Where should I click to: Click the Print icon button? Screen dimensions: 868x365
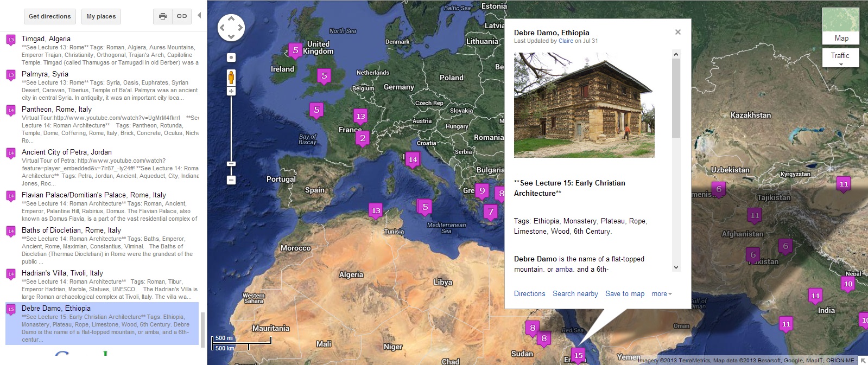coord(162,16)
